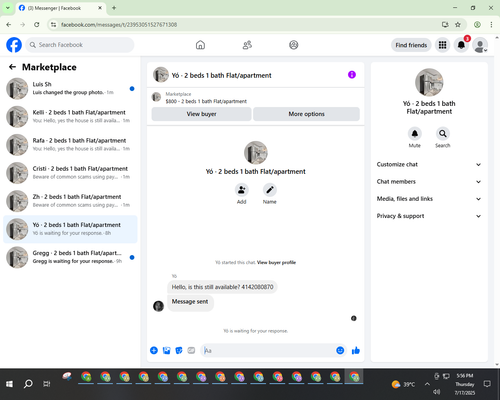Click View buyer button
This screenshot has height=400, width=500.
201,114
